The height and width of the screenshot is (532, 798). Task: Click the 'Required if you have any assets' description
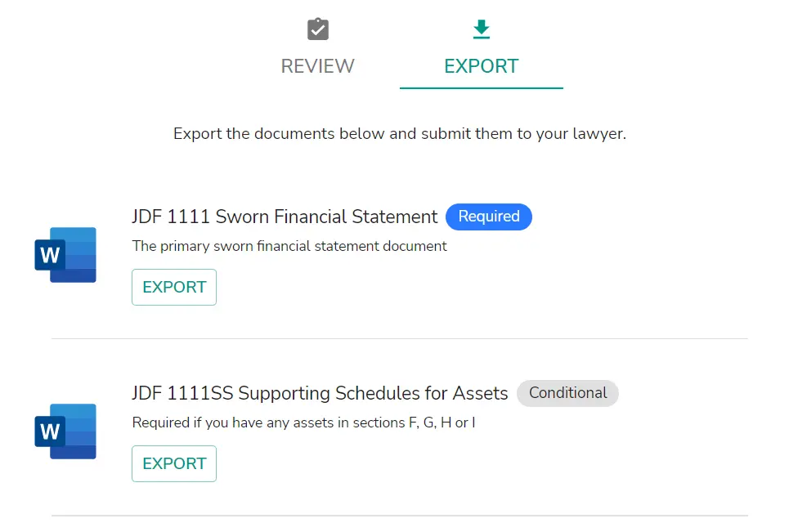(x=303, y=422)
